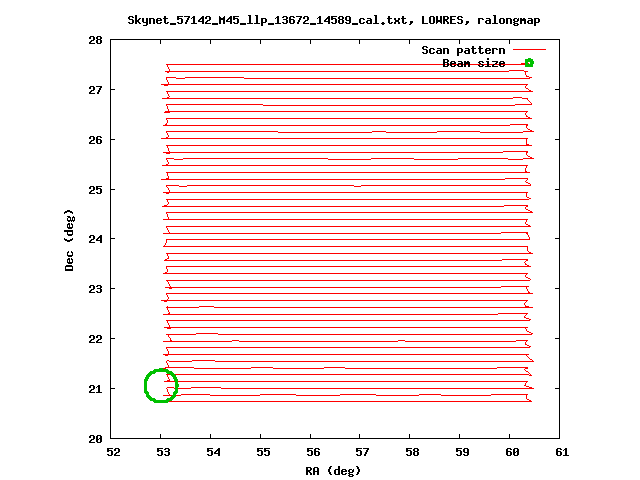Click the y-axis tick label 24

coord(95,239)
